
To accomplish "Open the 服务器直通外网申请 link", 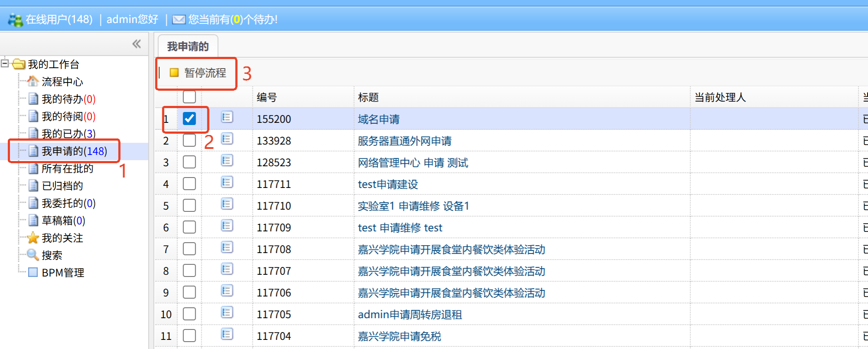I will 404,141.
